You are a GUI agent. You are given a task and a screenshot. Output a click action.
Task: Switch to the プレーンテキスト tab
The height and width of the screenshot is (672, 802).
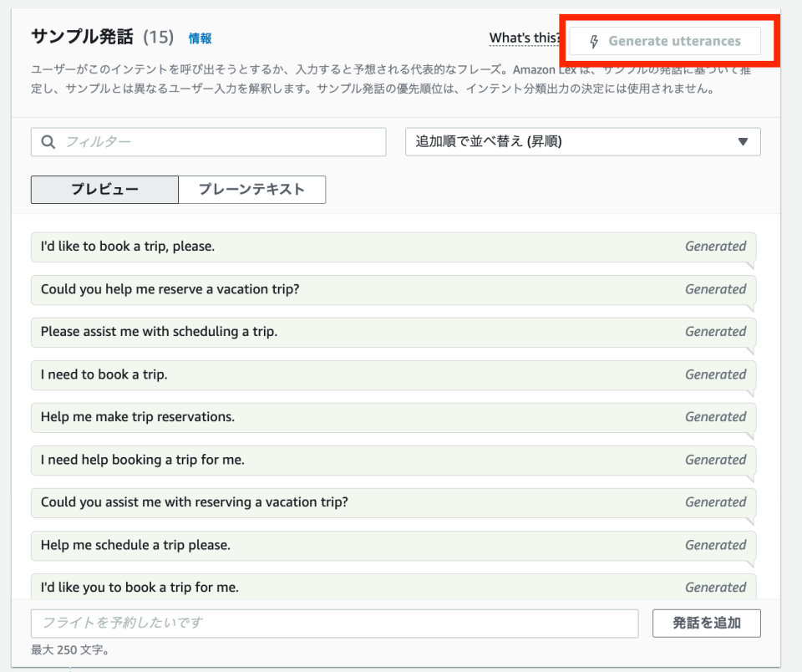tap(251, 190)
